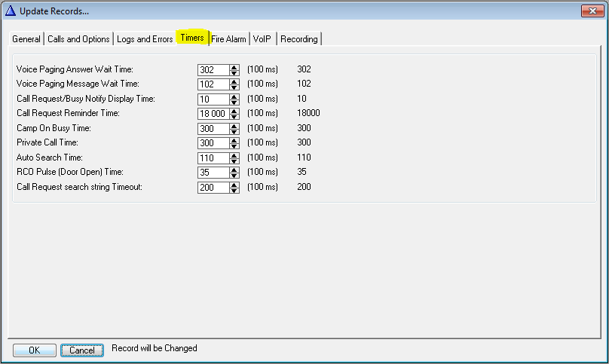This screenshot has height=364, width=609.
Task: Increase Private Call Time value
Action: click(x=234, y=141)
